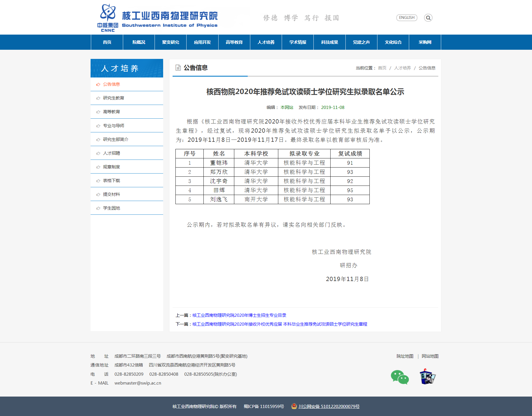Open the 科技成果 navigation menu item
Image resolution: width=532 pixels, height=416 pixels.
330,42
